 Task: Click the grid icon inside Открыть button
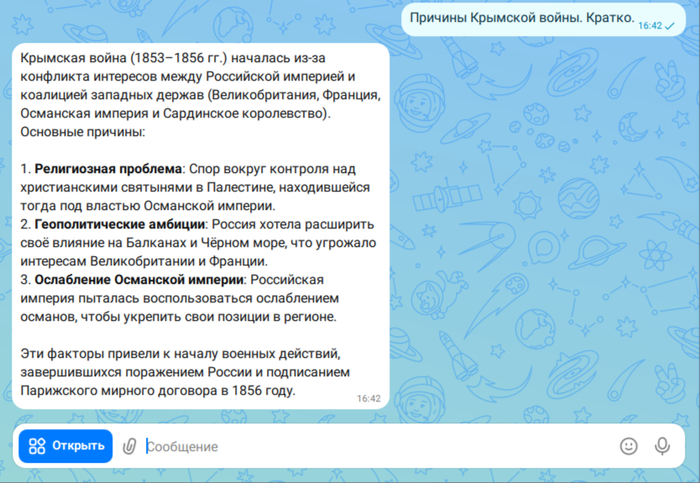point(37,446)
